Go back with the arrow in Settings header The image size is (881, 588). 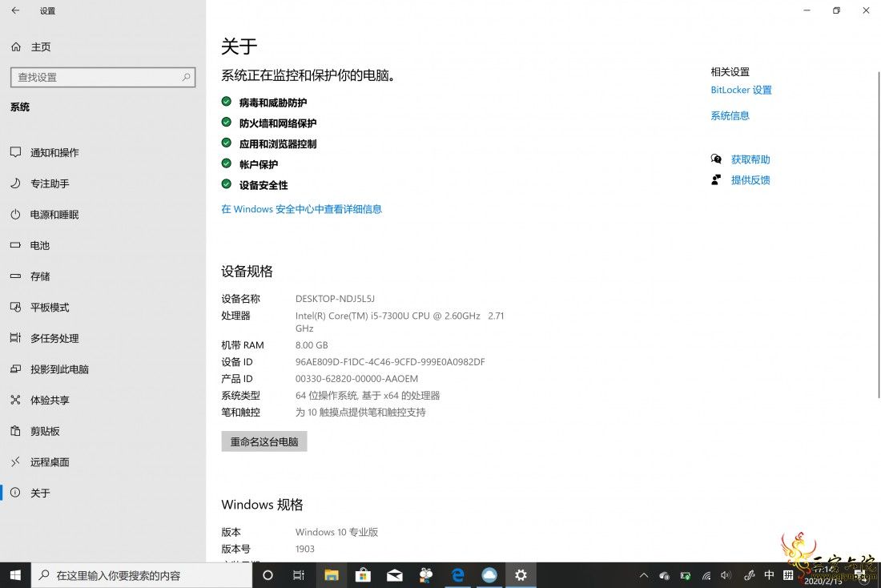point(15,10)
